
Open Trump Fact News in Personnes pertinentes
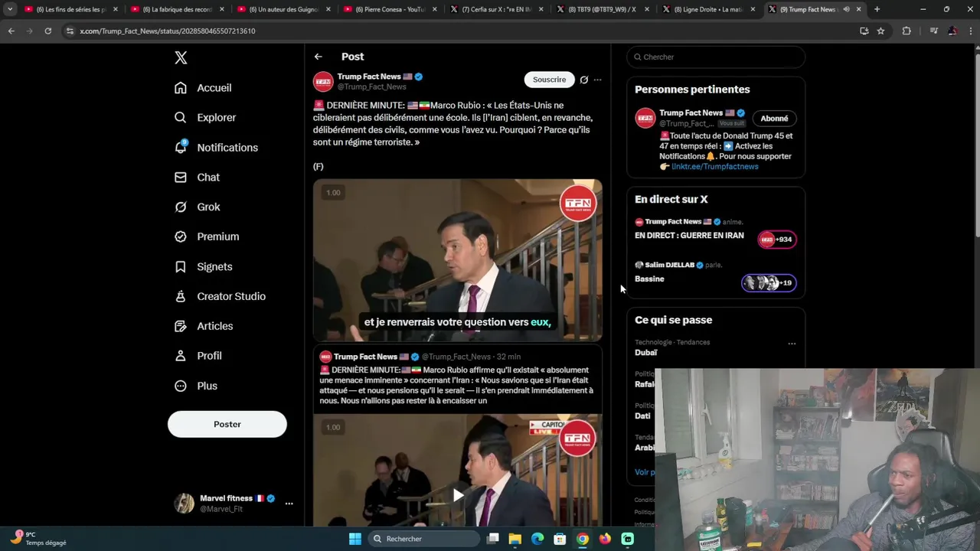click(691, 112)
